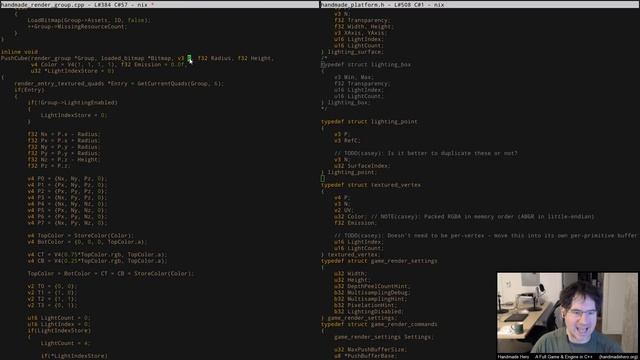Click the '++Group->MissingResourceCount;' line
This screenshot has width=640, height=360.
[77, 27]
